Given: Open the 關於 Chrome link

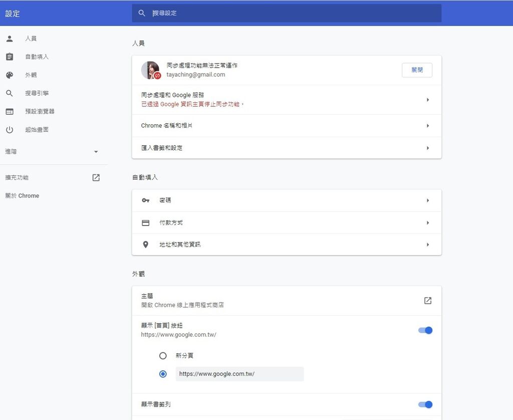Looking at the screenshot, I should [x=22, y=196].
